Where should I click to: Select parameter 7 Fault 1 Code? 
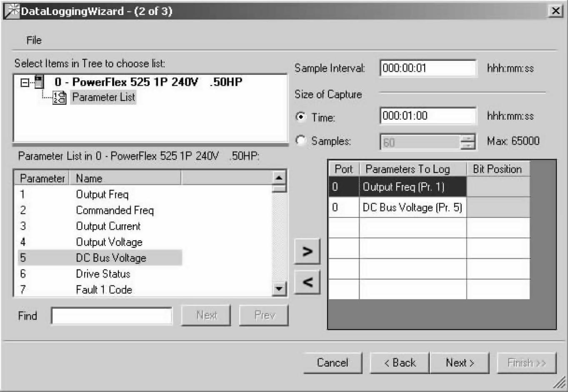pos(100,289)
